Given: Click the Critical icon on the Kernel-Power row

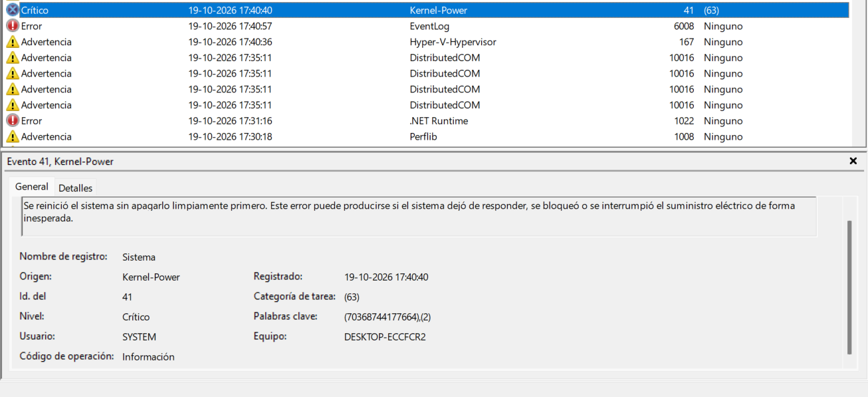Looking at the screenshot, I should click(13, 10).
